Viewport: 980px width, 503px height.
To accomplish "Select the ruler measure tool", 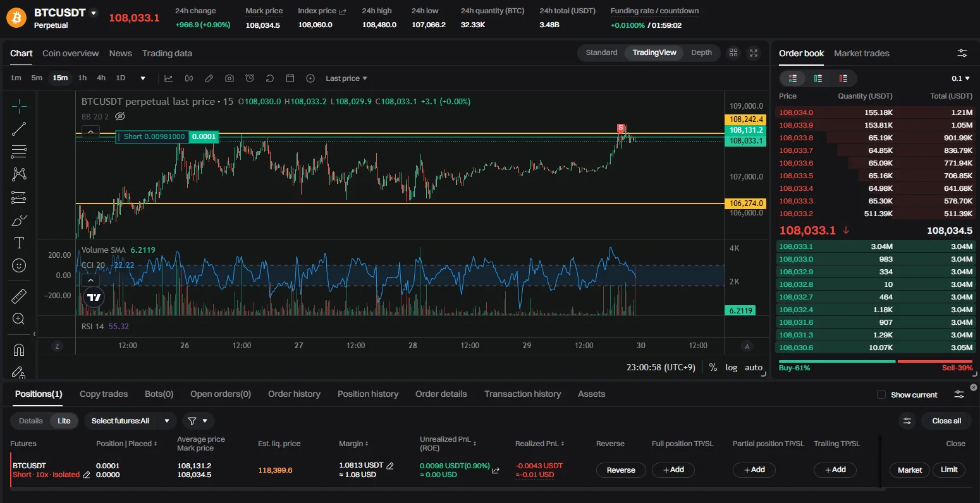I will (x=19, y=296).
